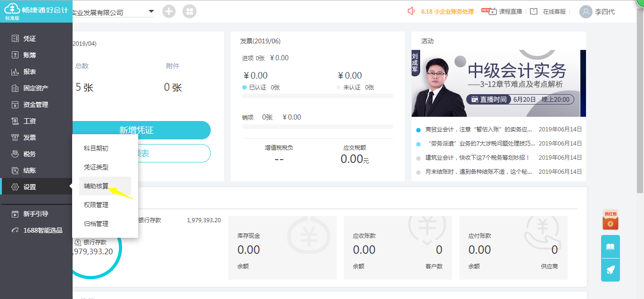The height and width of the screenshot is (299, 644).
Task: Click the 李四代 username
Action: pos(605,12)
